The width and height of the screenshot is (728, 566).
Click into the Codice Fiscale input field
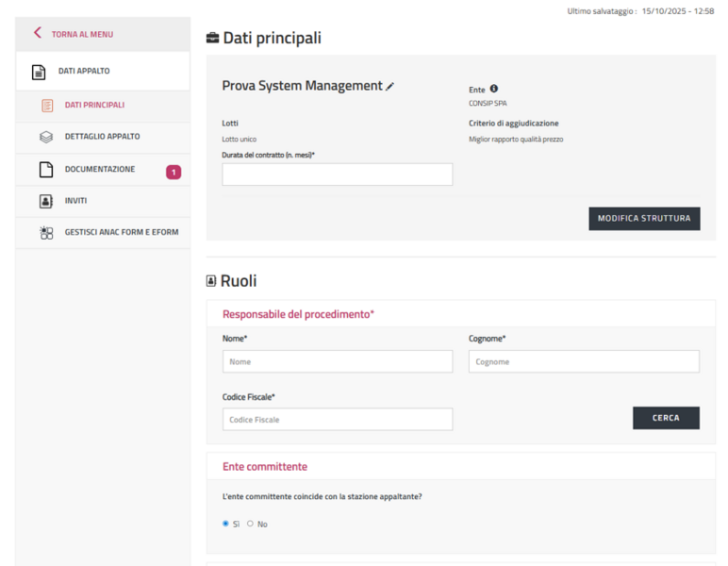click(337, 419)
